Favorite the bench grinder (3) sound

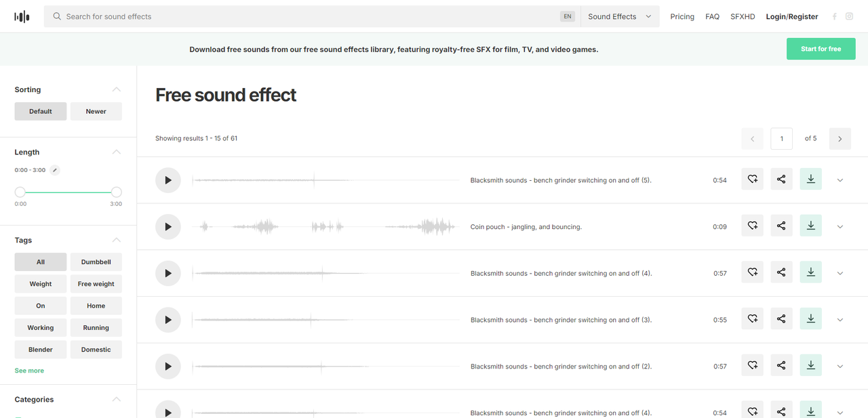coord(752,318)
